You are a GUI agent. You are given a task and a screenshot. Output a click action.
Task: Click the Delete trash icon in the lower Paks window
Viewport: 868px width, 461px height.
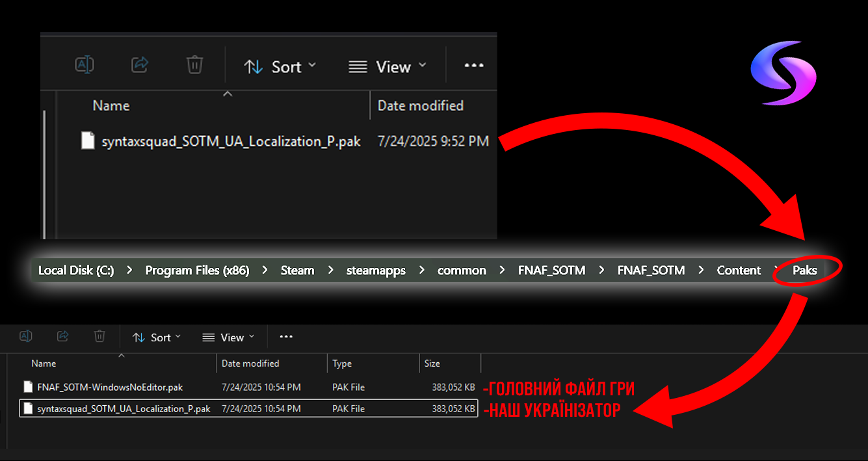tap(99, 336)
